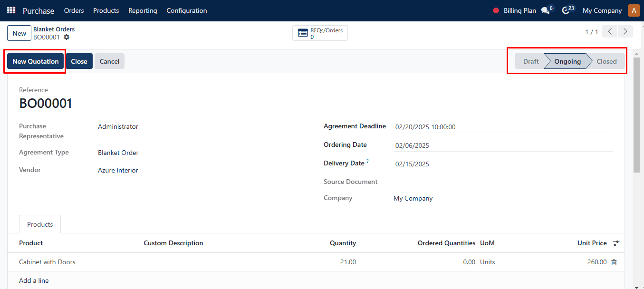
Task: Click Add a line link
Action: 34,280
